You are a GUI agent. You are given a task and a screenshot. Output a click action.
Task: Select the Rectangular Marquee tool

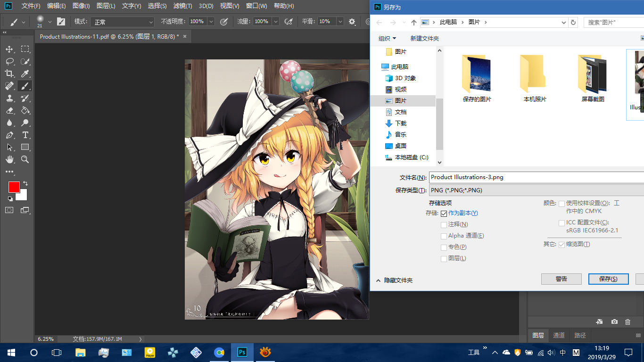[x=25, y=49]
